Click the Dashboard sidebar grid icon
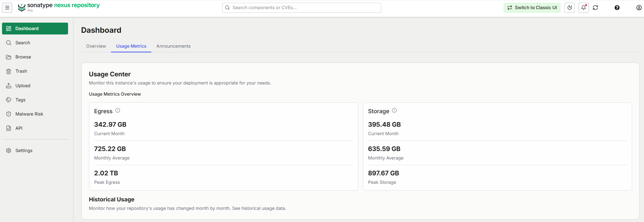Image resolution: width=644 pixels, height=222 pixels. (x=9, y=29)
